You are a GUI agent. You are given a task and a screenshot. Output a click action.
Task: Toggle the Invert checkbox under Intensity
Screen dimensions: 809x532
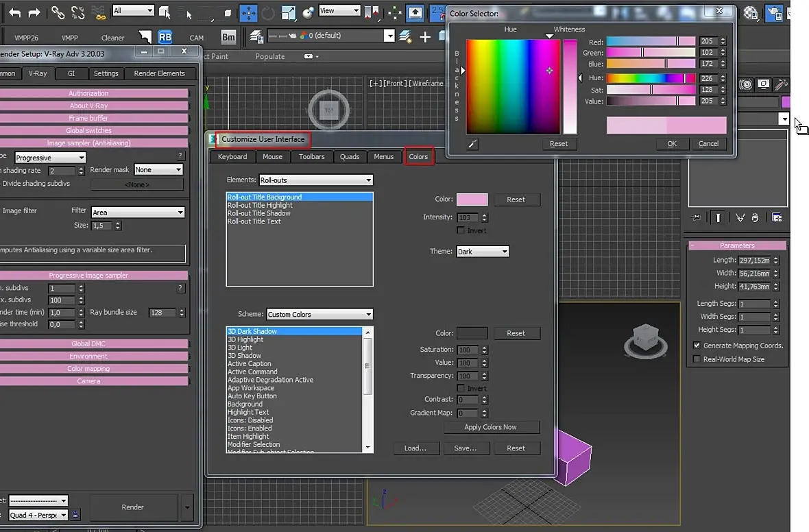coord(461,230)
